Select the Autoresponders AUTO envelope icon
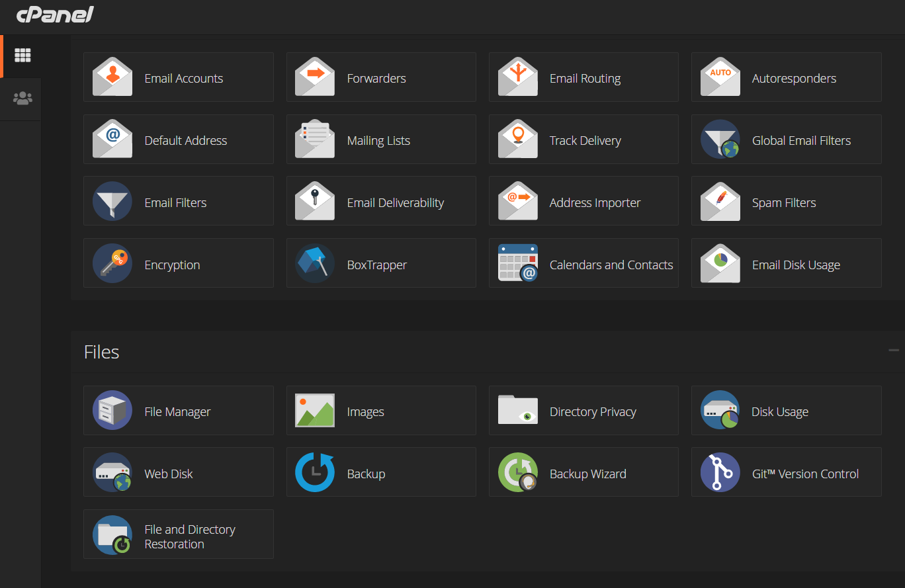This screenshot has height=588, width=905. tap(720, 77)
